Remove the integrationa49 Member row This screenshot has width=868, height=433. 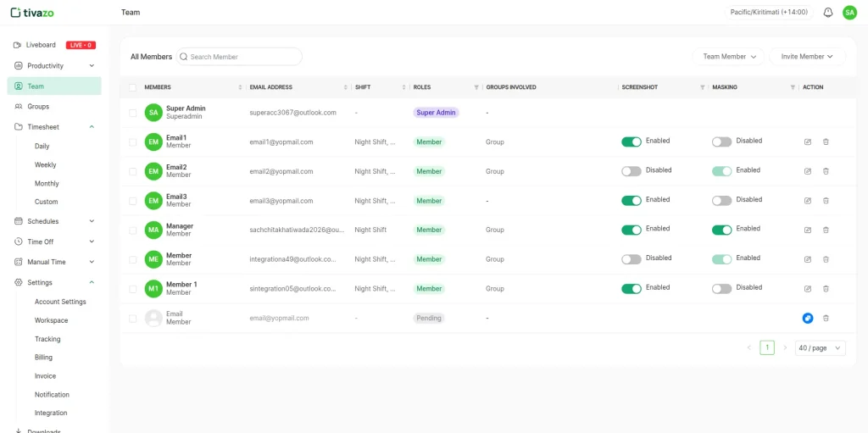pyautogui.click(x=826, y=259)
